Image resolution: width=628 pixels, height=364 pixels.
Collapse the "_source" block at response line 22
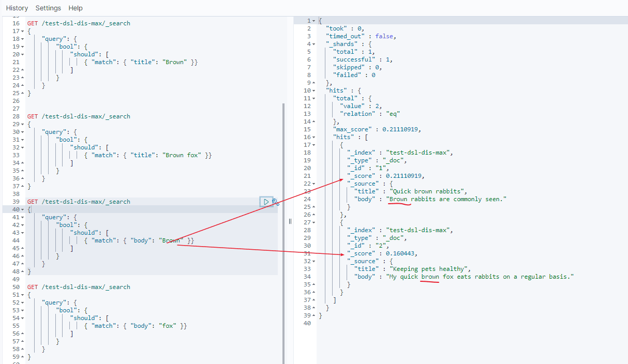(x=313, y=184)
